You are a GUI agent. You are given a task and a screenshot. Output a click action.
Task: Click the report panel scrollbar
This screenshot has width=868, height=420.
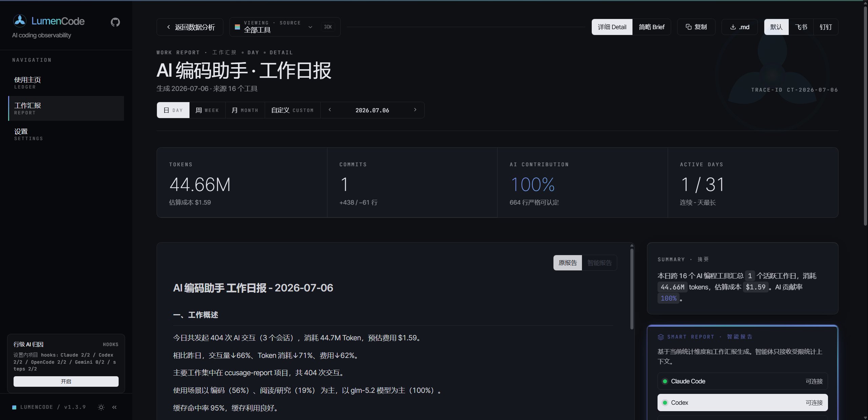coord(632,288)
